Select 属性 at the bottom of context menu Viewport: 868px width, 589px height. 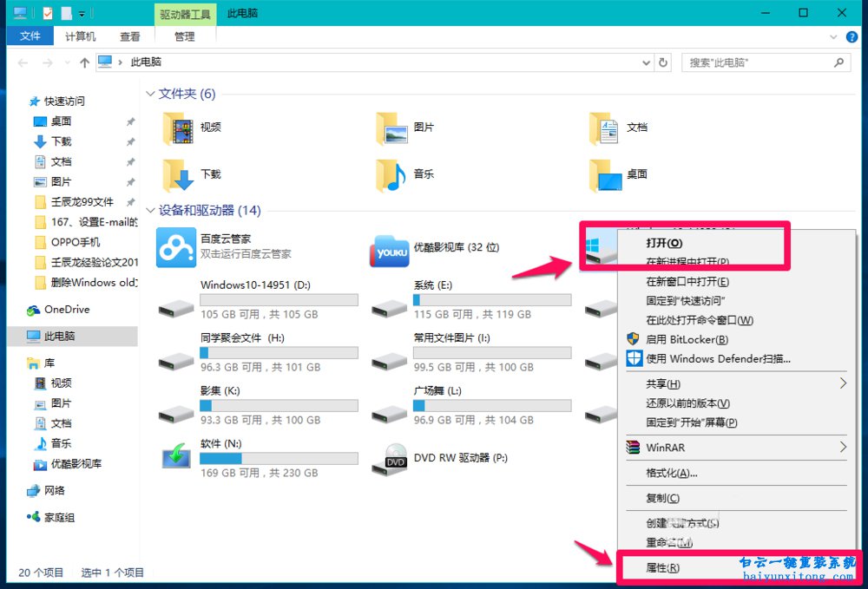660,568
